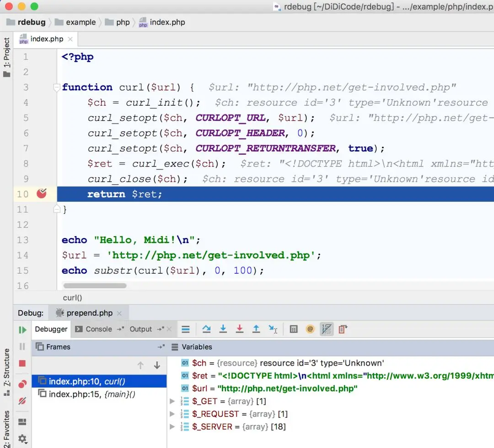Open the Structure tool window
494x448 pixels.
click(x=6, y=372)
